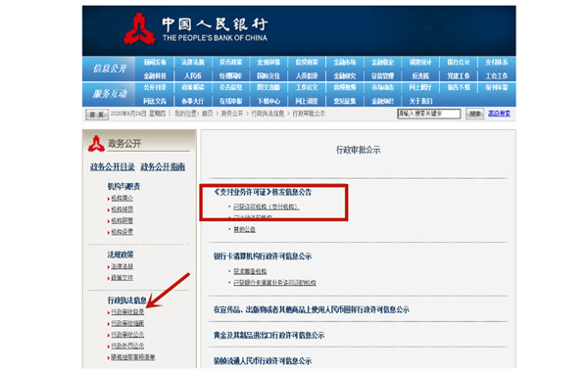The width and height of the screenshot is (588, 373).
Task: Open 工会工作 navigation item
Action: (497, 76)
